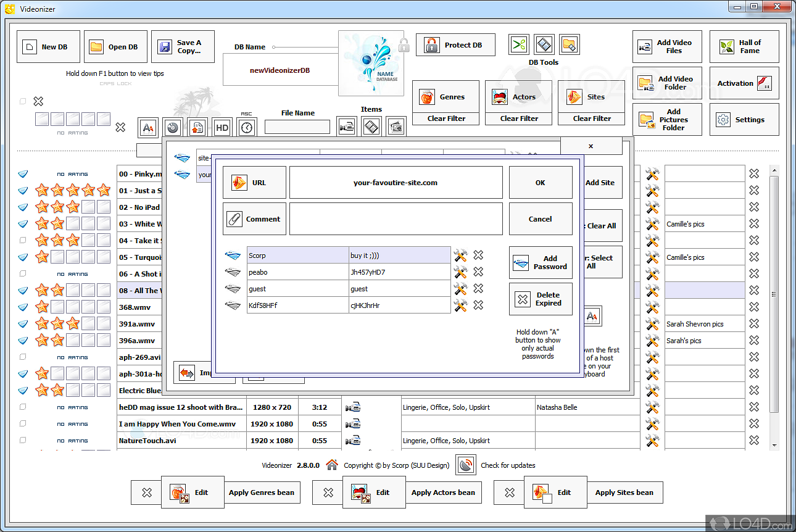Click the Delete Expired button
Screen dimensions: 796x532
click(x=541, y=299)
